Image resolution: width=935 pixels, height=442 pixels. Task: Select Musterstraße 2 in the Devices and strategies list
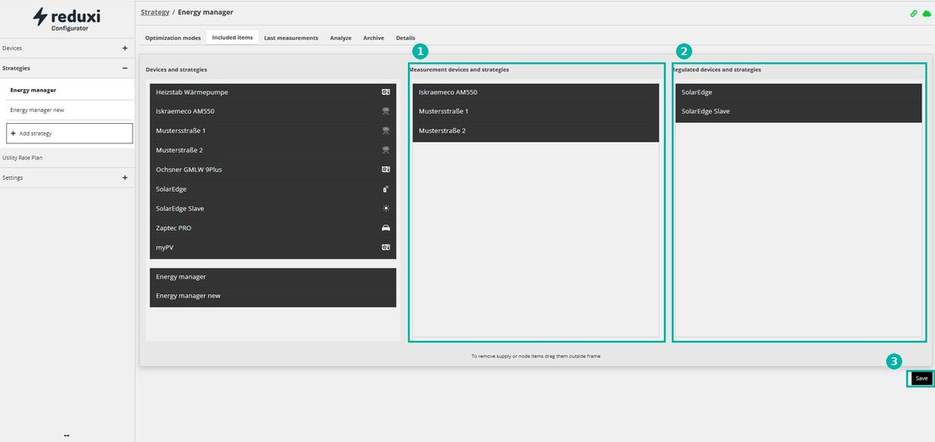[x=273, y=150]
